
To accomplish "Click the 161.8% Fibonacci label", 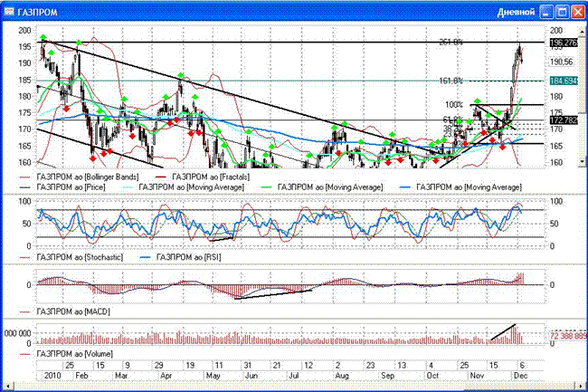I will click(451, 81).
